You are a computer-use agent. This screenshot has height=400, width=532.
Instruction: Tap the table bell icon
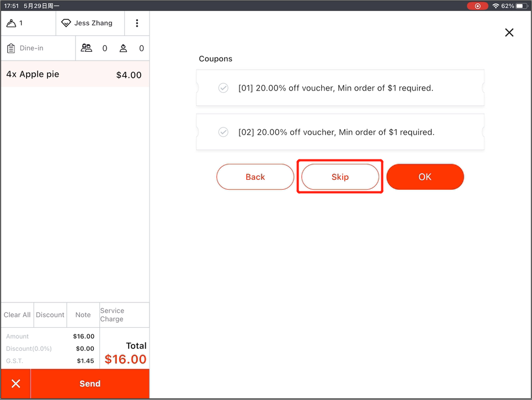(x=11, y=23)
